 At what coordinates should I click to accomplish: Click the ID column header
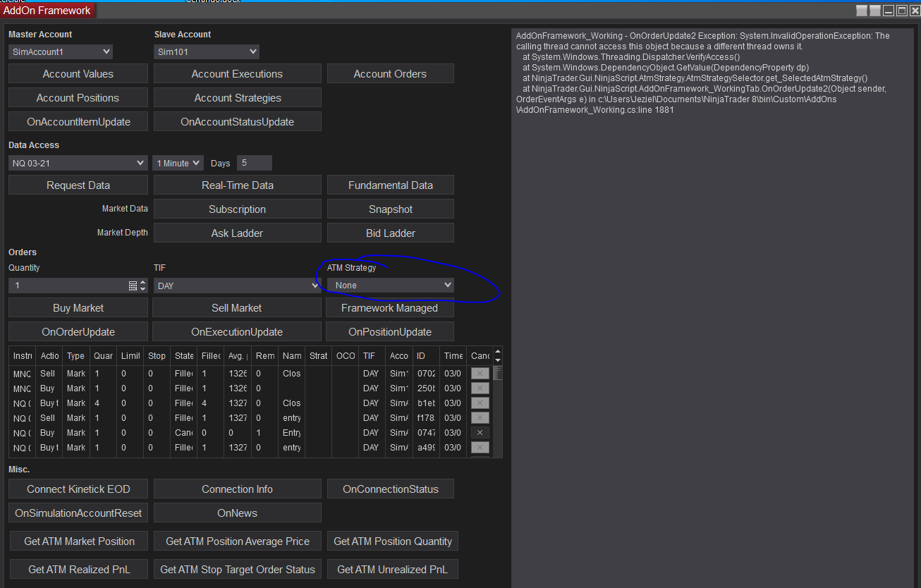pos(426,356)
